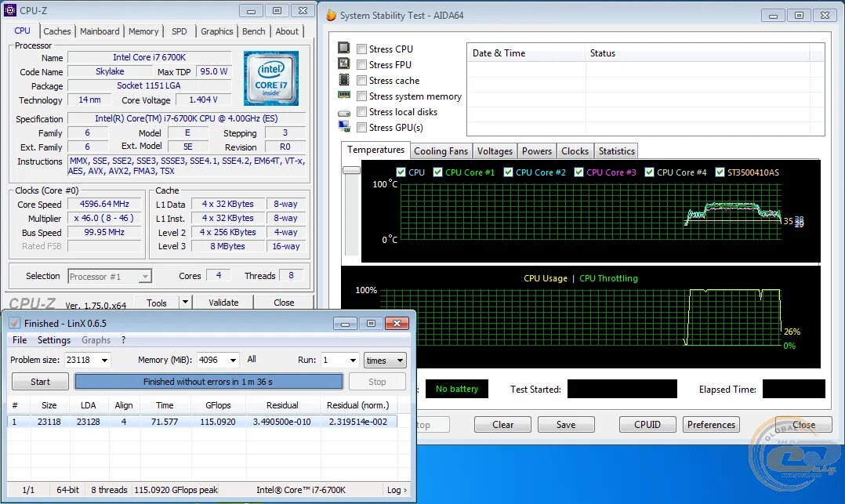Enable the Stress cache checkbox
The height and width of the screenshot is (504, 845).
361,80
